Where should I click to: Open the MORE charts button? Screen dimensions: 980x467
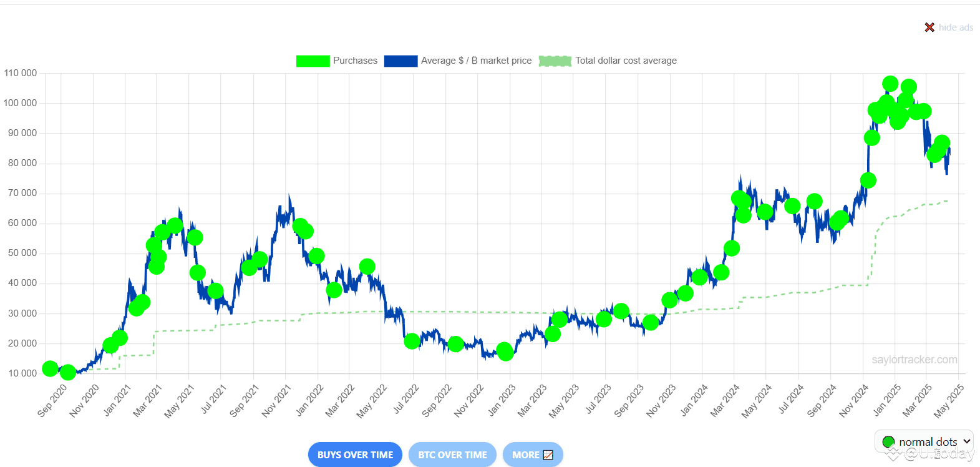point(533,455)
